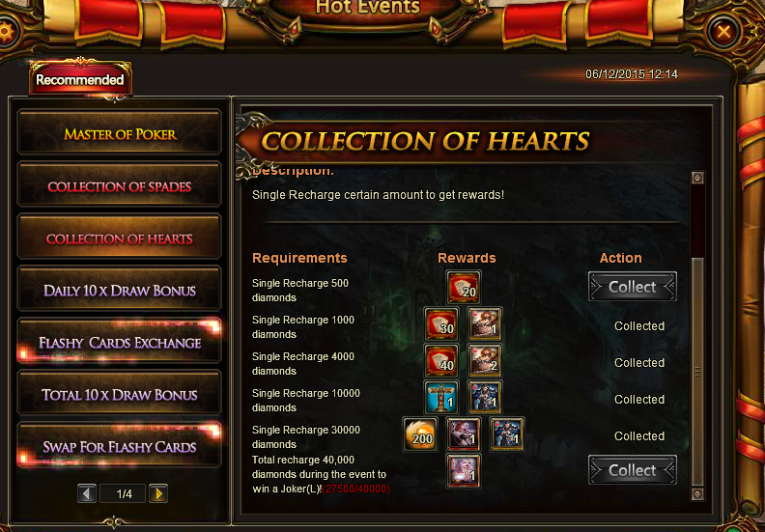
Task: Collect the Joker total recharge reward
Action: click(633, 470)
